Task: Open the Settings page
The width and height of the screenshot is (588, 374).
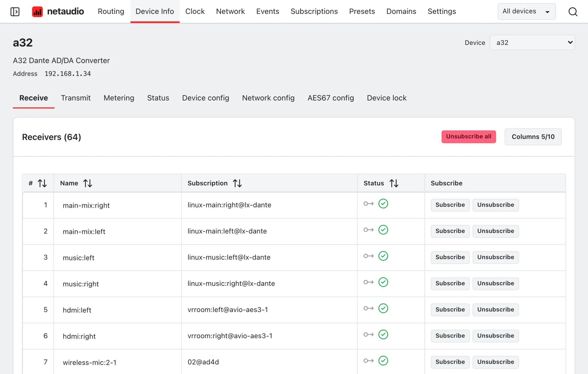Action: [442, 11]
